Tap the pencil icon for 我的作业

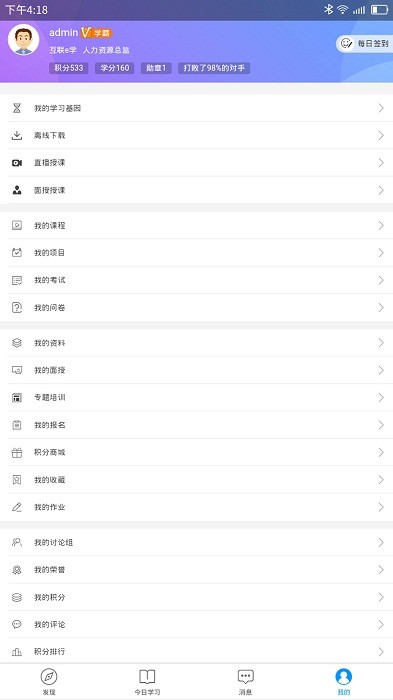17,507
